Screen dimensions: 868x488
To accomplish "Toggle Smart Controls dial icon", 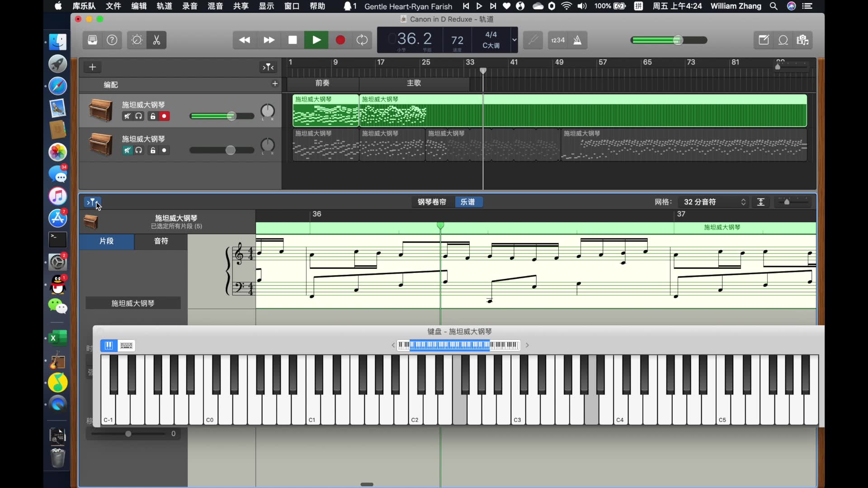I will point(137,40).
